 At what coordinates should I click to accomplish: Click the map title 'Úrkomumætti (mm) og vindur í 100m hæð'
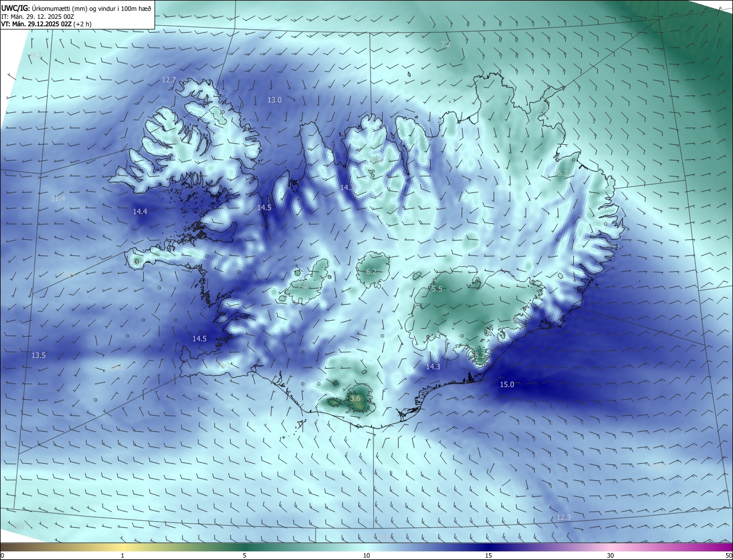click(91, 8)
